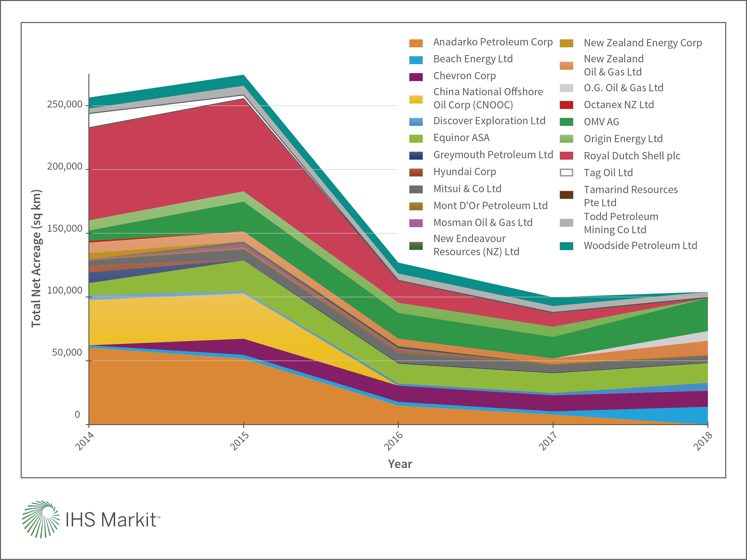Click the 'Year' x-axis title
This screenshot has height=560, width=747.
(400, 464)
